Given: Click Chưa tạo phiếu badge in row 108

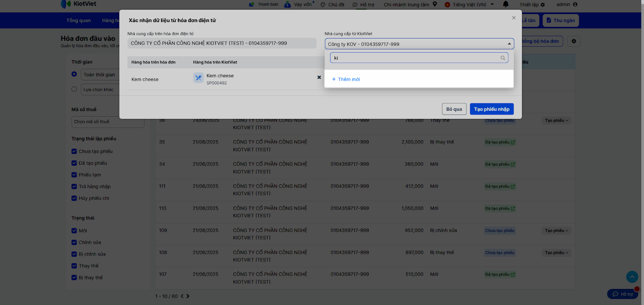Looking at the screenshot, I should (500, 253).
